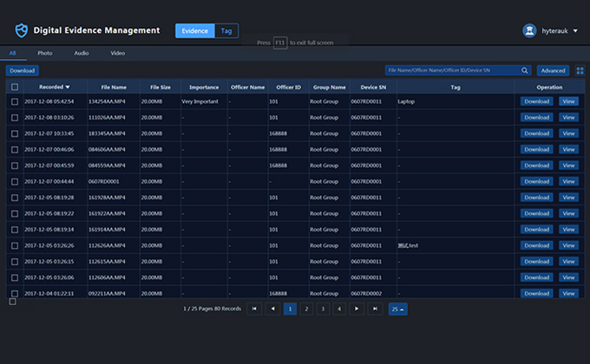Screen dimensions: 590x364
Task: Download the 134254AA.MP4 file
Action: (536, 101)
